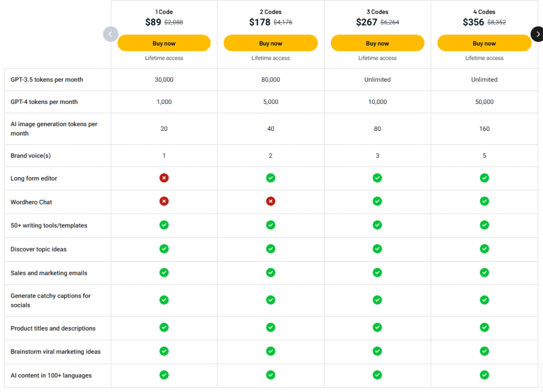
Task: Click the $178 price of 2 Codes
Action: click(x=260, y=22)
